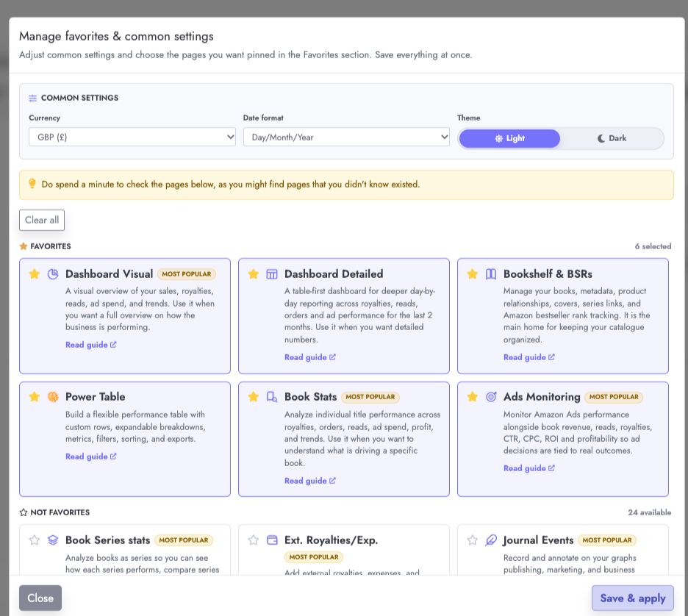This screenshot has height=616, width=688.
Task: Click the Book Stats MOST POPULAR badge
Action: 370,397
